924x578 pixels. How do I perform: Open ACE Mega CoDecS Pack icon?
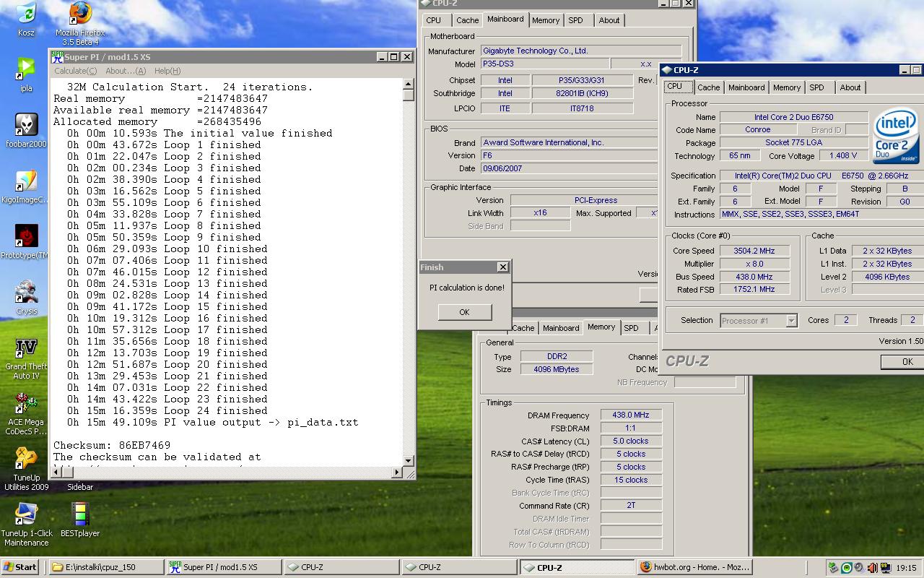(x=26, y=413)
